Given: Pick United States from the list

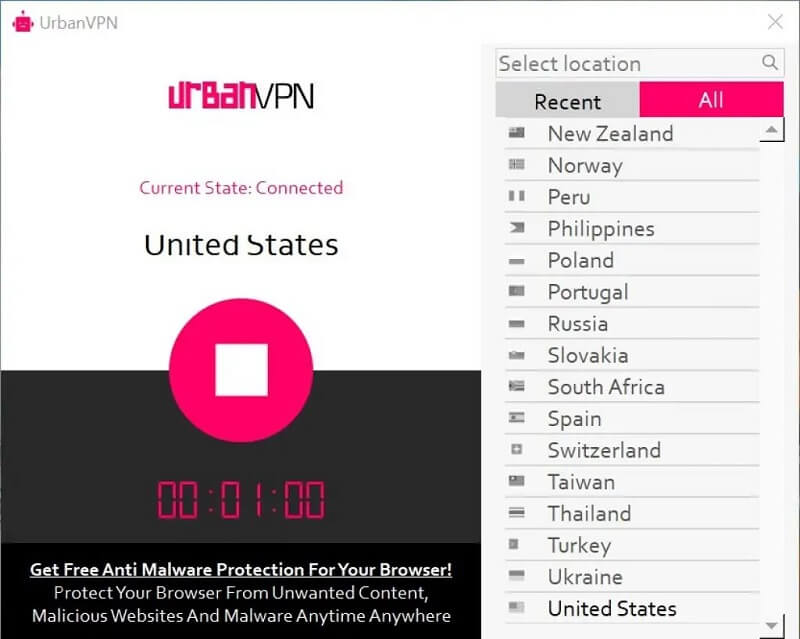Looking at the screenshot, I should 612,608.
